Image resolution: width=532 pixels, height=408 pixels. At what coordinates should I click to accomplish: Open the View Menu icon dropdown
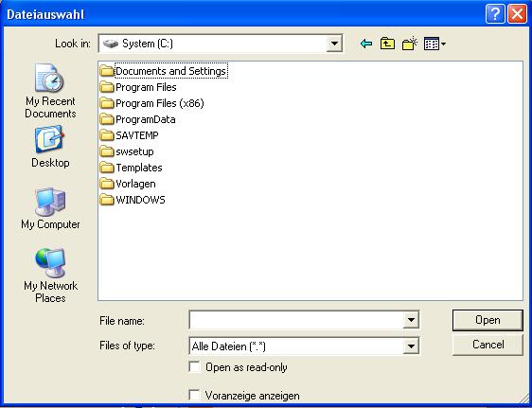pyautogui.click(x=434, y=44)
